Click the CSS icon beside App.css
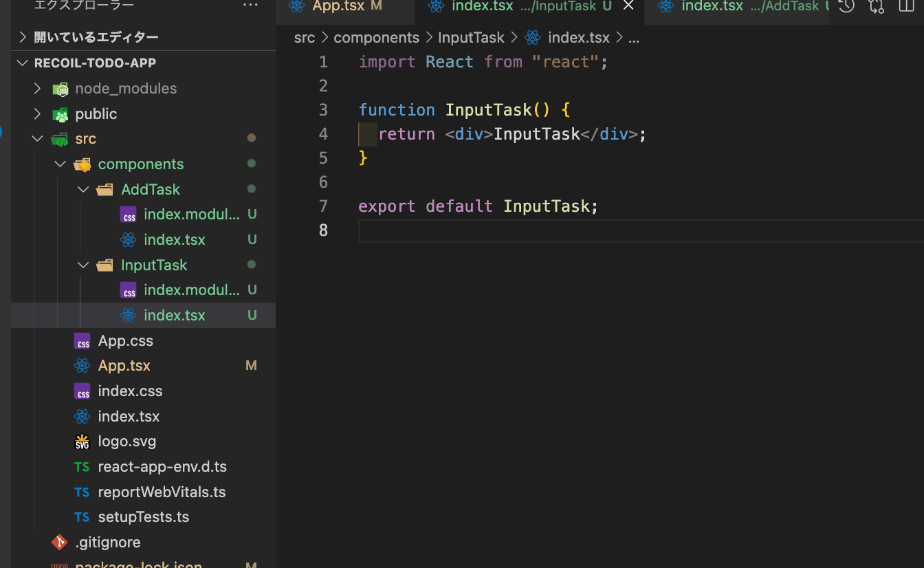The width and height of the screenshot is (924, 568). click(x=82, y=341)
